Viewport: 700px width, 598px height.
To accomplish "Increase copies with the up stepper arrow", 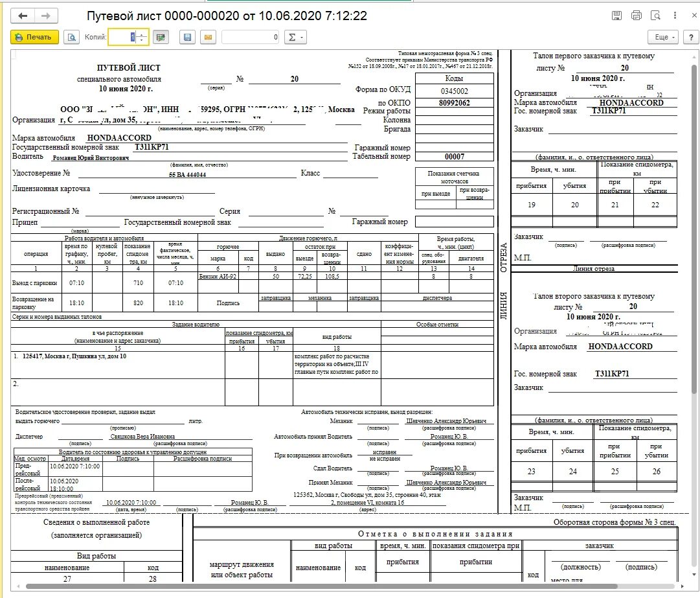I will (142, 34).
